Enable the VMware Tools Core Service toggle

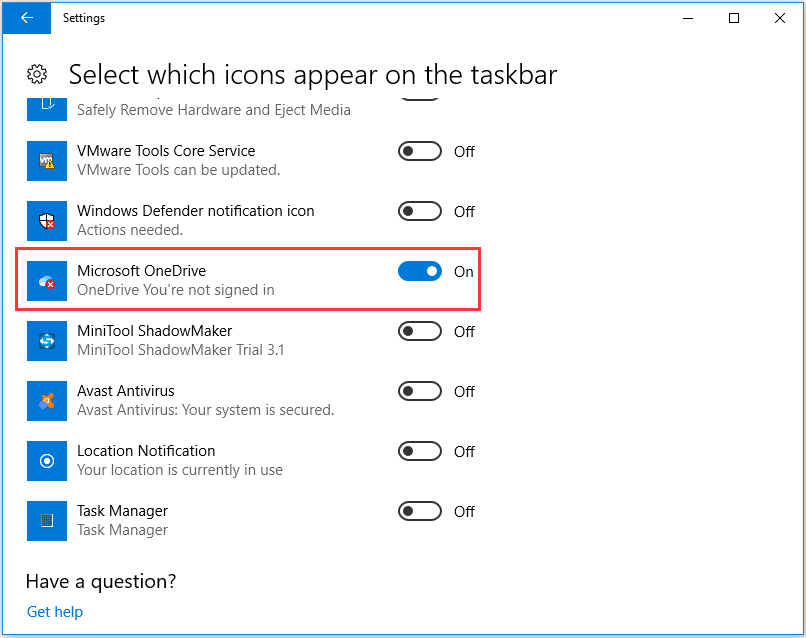coord(420,152)
